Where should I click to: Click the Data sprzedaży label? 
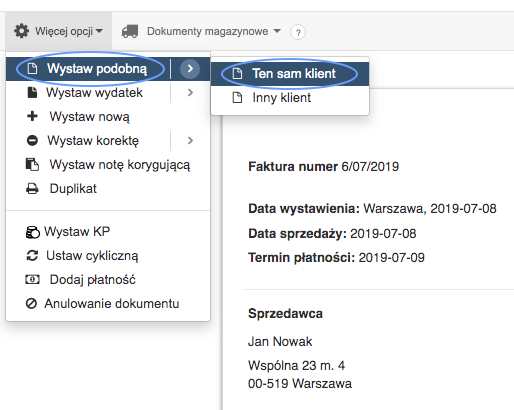tap(298, 234)
